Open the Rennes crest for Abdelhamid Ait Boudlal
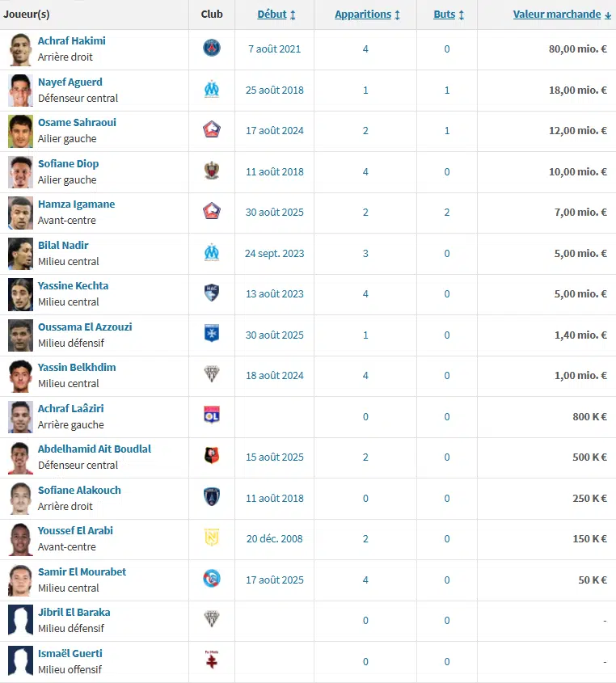 tap(212, 457)
